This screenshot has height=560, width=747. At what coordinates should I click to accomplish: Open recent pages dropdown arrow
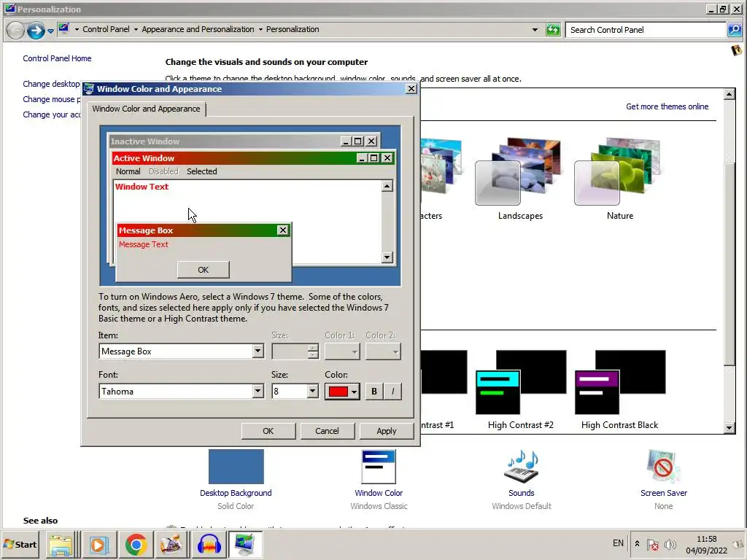tap(50, 31)
